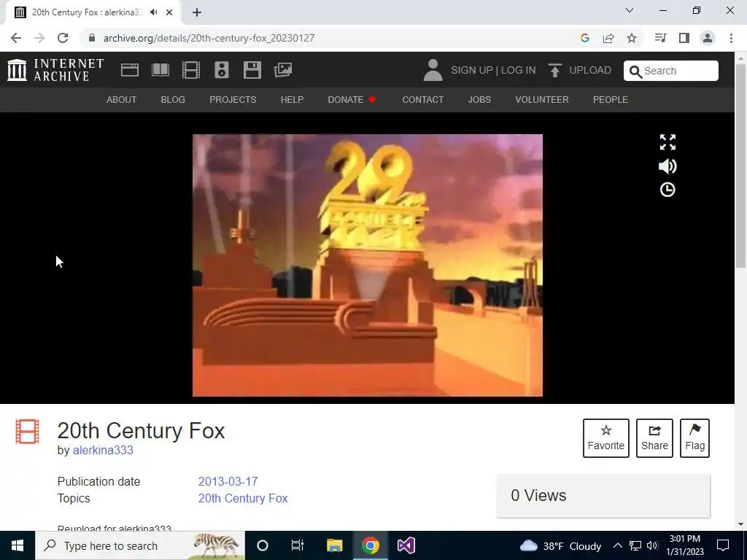The width and height of the screenshot is (747, 560).
Task: Click the Search input field in Archive header
Action: pos(671,71)
